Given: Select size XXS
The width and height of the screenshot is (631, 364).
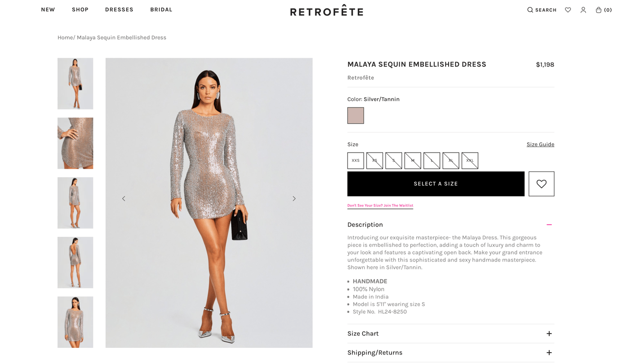Looking at the screenshot, I should (x=356, y=161).
